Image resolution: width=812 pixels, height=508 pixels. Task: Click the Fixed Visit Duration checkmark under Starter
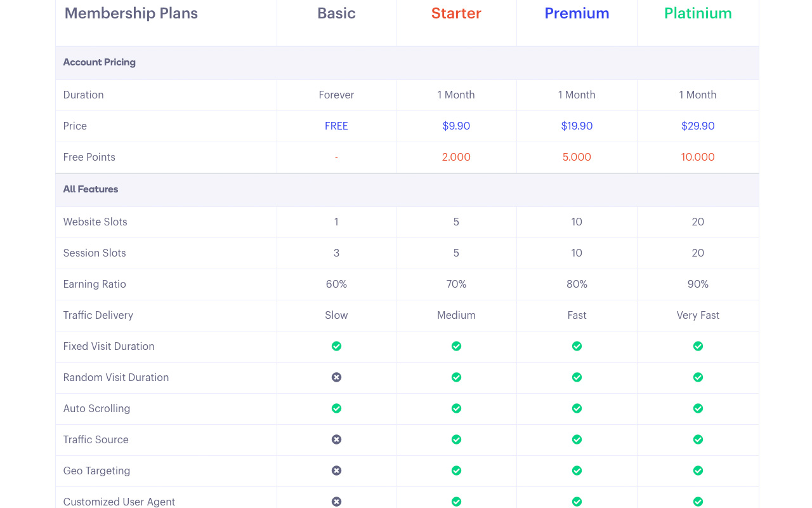(x=456, y=346)
